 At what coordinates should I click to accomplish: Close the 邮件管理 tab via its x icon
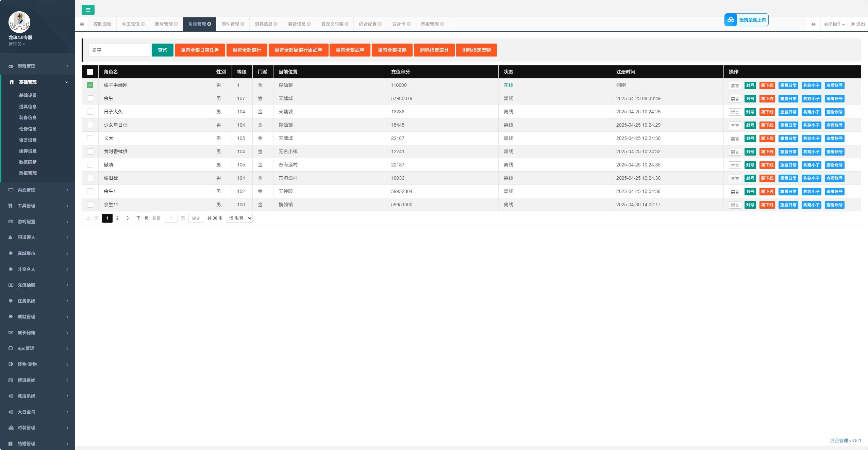(x=243, y=24)
